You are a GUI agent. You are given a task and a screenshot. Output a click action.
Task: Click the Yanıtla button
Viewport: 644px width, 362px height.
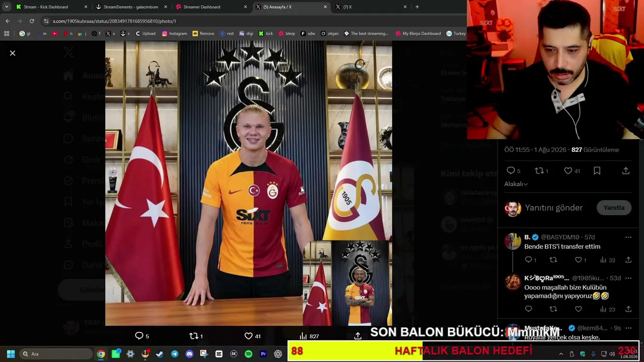click(x=614, y=208)
